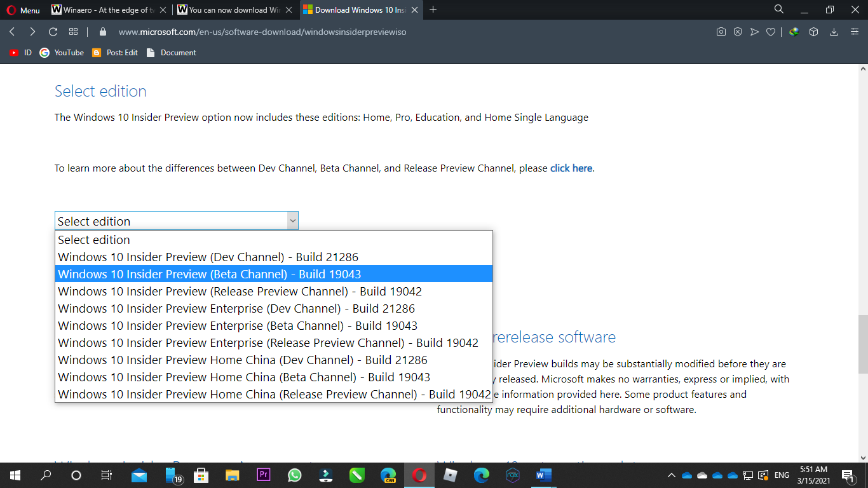The width and height of the screenshot is (868, 488).
Task: Open taskbar Search
Action: tap(46, 475)
